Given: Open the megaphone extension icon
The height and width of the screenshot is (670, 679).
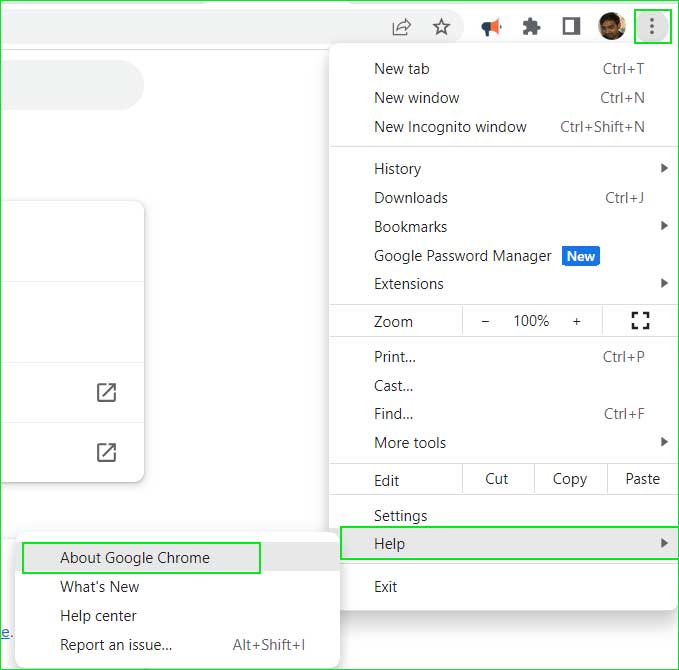Looking at the screenshot, I should pyautogui.click(x=491, y=27).
